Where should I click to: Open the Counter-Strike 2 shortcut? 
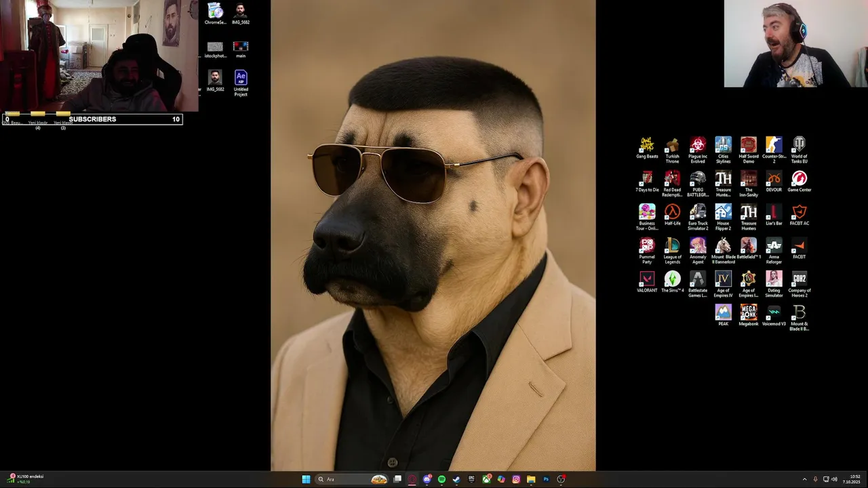coord(774,150)
